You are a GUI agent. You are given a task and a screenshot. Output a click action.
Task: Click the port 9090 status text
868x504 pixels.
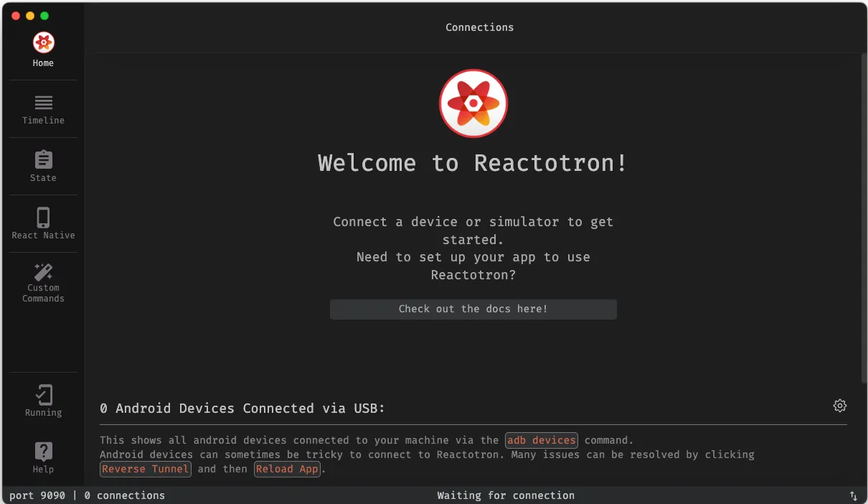tap(38, 495)
